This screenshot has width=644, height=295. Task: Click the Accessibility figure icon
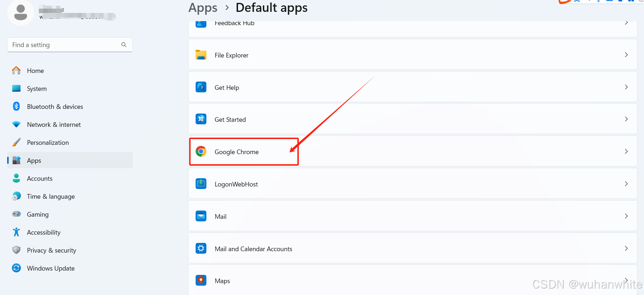16,232
